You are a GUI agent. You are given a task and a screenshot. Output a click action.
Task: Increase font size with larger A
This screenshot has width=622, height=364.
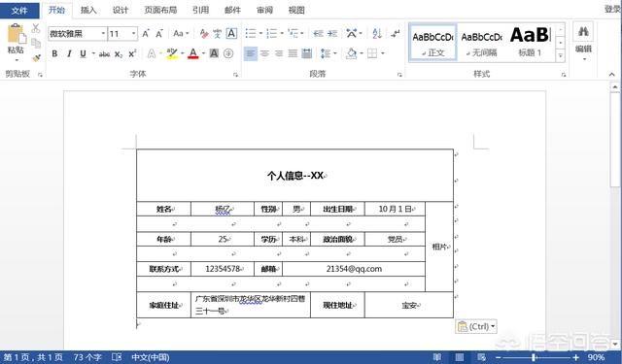146,34
